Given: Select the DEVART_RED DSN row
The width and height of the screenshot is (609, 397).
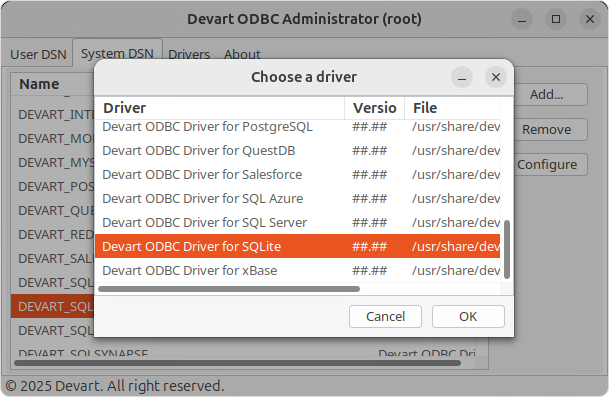Looking at the screenshot, I should [x=53, y=235].
